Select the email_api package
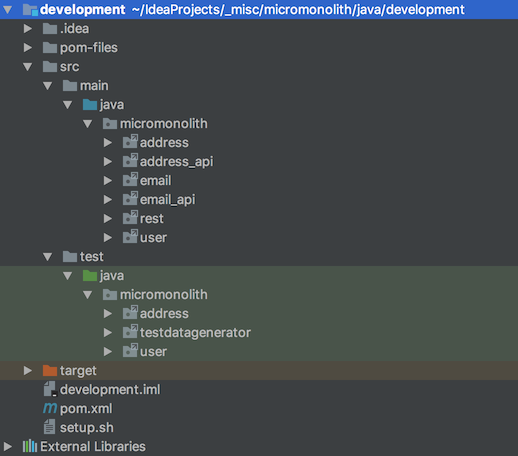 pyautogui.click(x=167, y=200)
